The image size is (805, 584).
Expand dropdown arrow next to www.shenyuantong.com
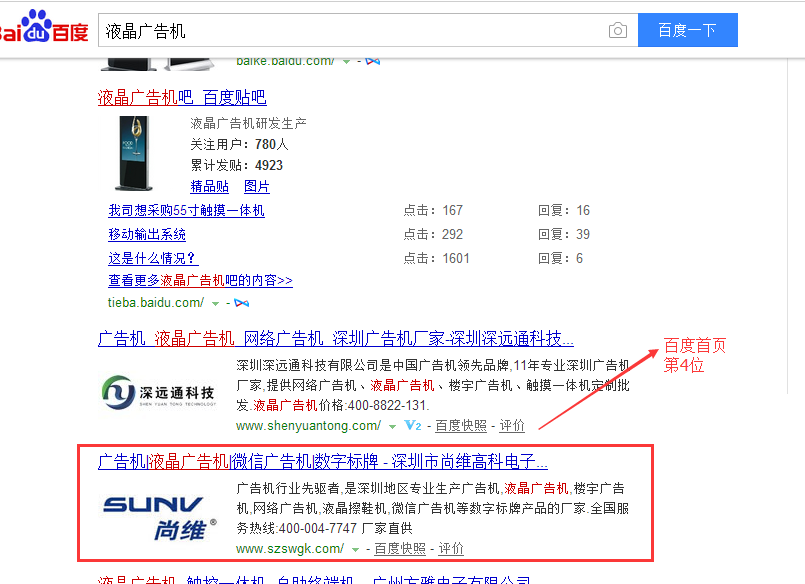tap(392, 426)
